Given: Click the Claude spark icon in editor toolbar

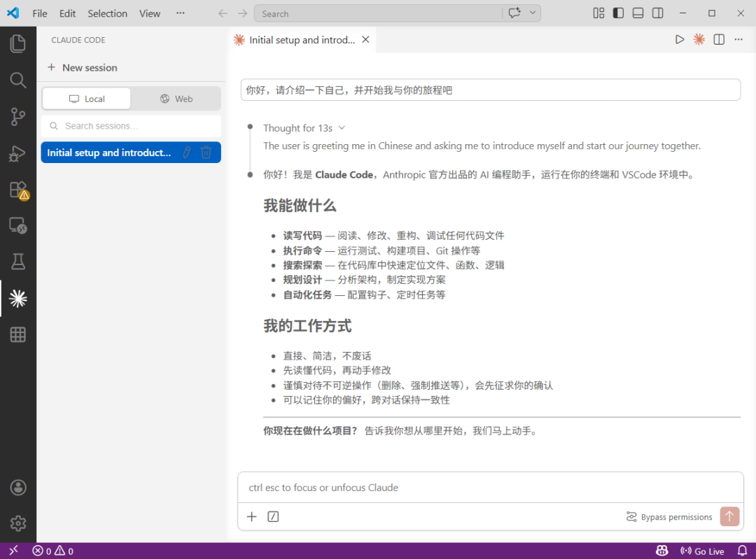Looking at the screenshot, I should click(699, 39).
